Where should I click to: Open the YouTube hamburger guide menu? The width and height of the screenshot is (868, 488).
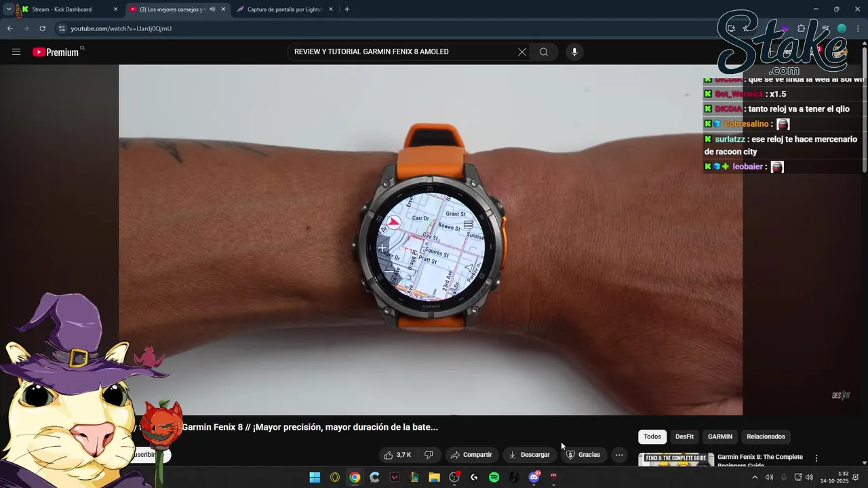point(16,52)
